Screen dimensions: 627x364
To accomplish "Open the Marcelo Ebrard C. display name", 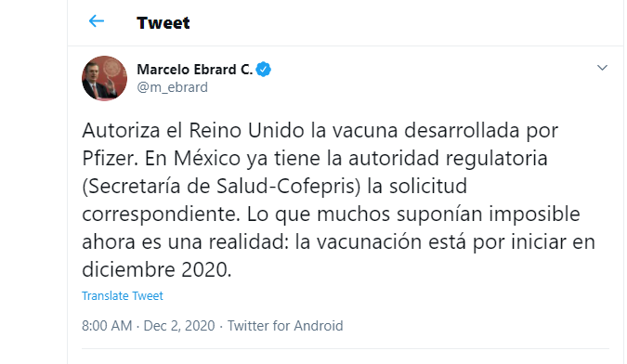I will 195,70.
